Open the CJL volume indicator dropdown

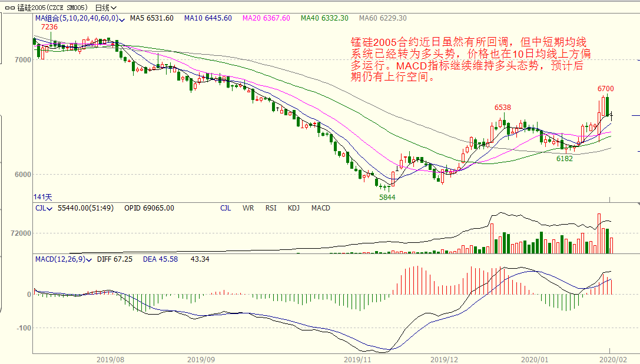click(51, 208)
